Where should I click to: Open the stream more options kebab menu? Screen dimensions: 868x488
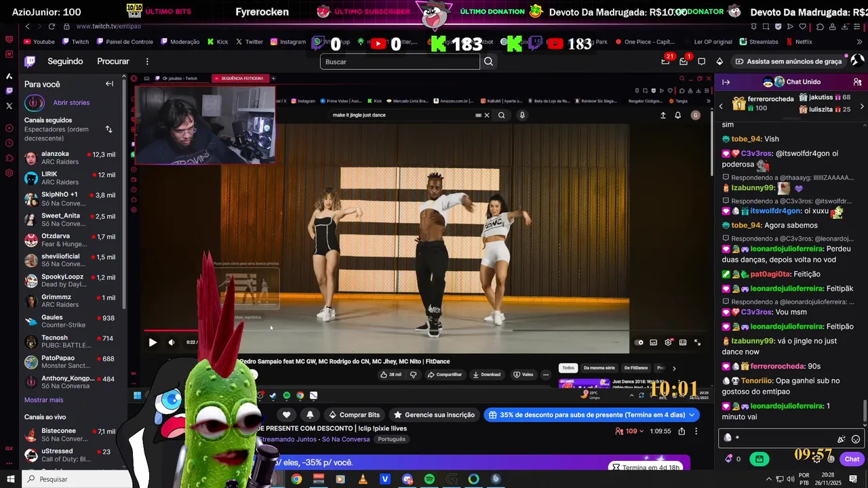pos(696,431)
